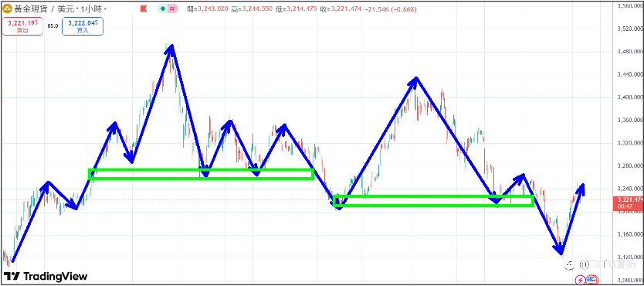Click the 收=3,221.474 close value
Screen dimensions: 644x286
341,9
